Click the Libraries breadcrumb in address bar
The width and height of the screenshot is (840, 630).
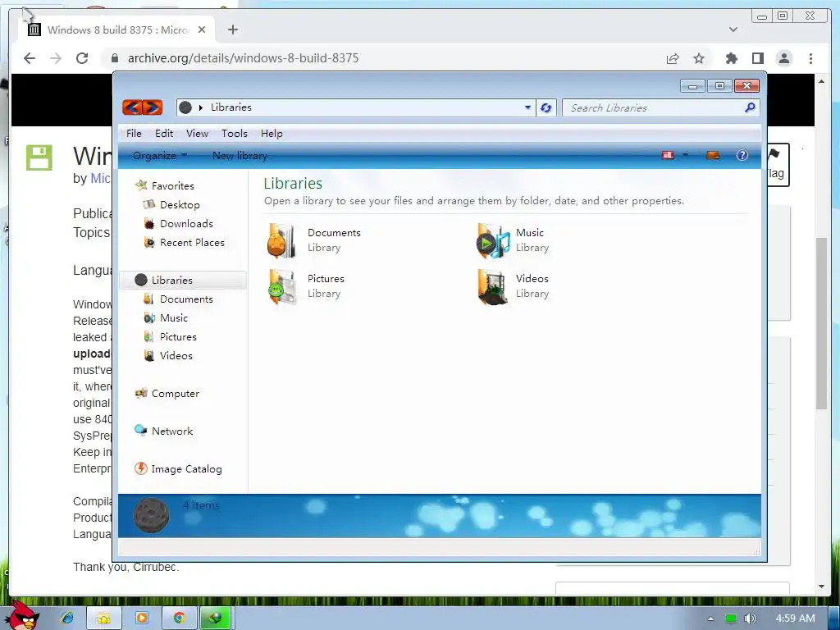[231, 107]
